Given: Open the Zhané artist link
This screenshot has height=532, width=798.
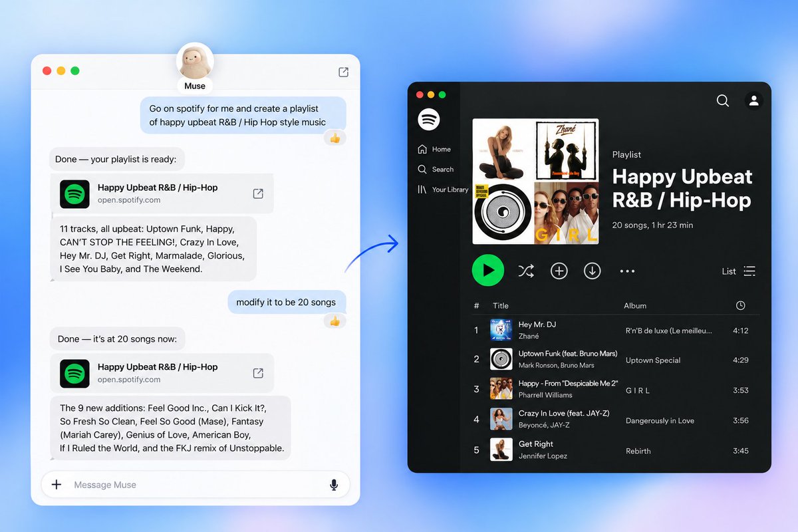Looking at the screenshot, I should pos(529,336).
